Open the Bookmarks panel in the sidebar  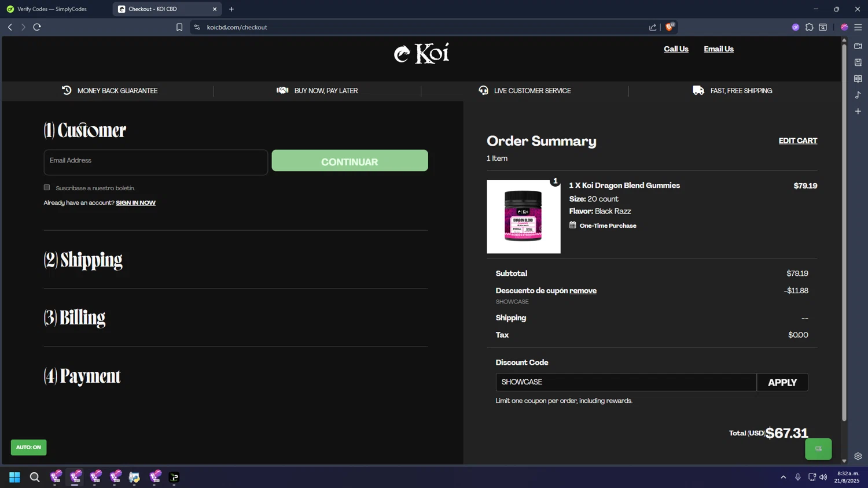pyautogui.click(x=858, y=62)
